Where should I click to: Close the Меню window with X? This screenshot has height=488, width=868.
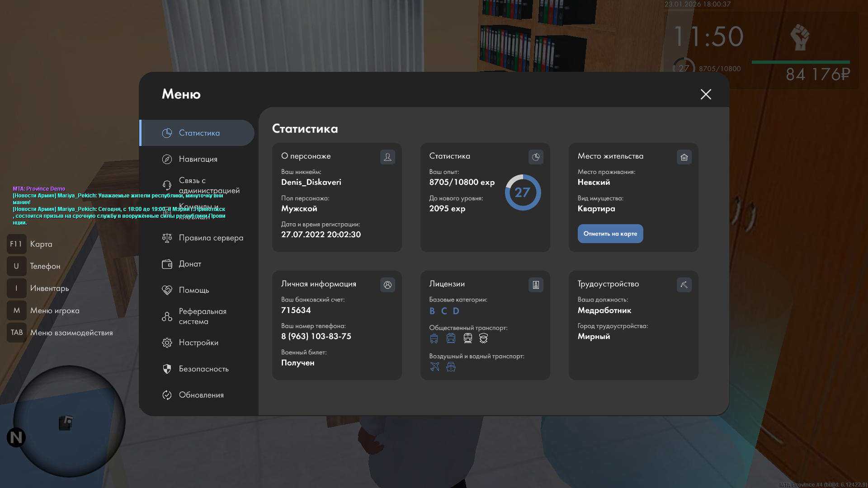pyautogui.click(x=706, y=94)
